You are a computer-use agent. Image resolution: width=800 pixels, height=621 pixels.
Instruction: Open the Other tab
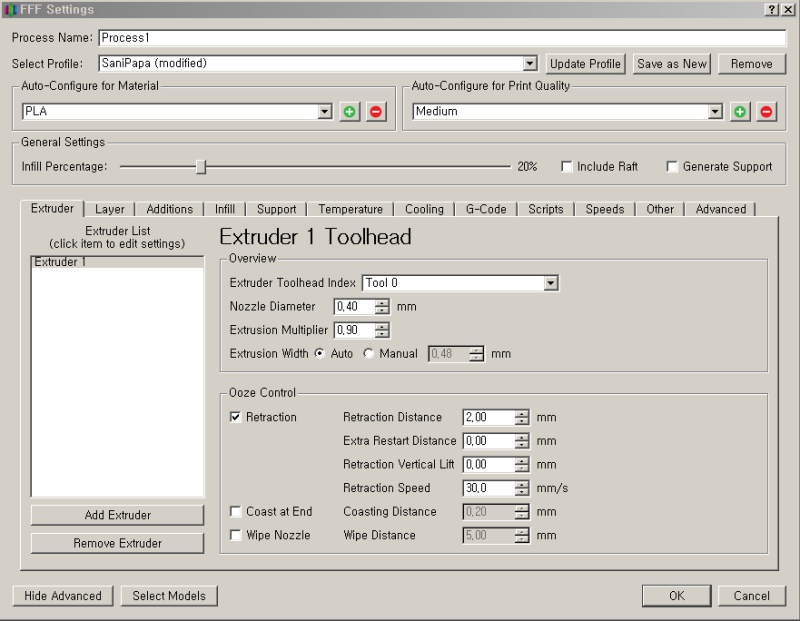point(660,209)
